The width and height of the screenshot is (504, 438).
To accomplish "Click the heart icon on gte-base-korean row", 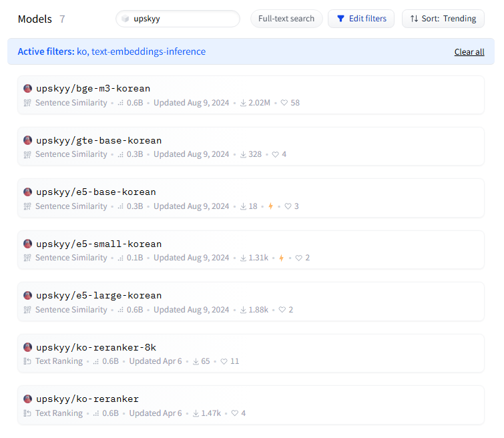I will 276,155.
